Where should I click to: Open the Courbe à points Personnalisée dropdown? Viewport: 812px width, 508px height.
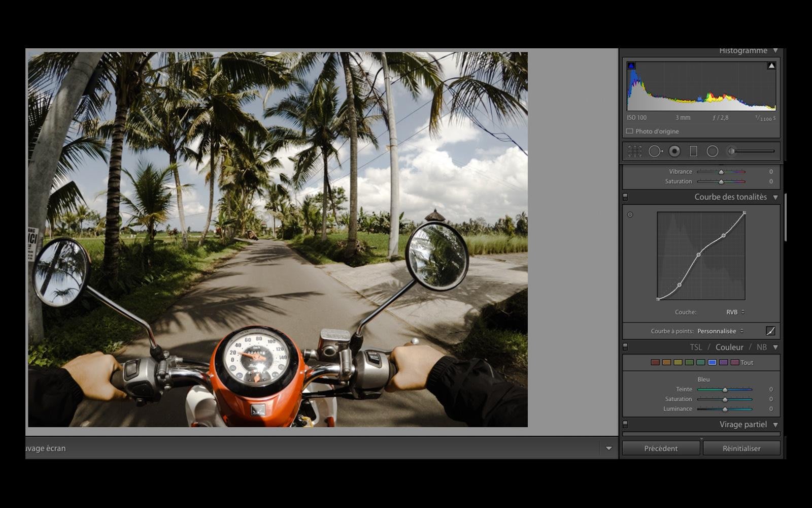(720, 331)
